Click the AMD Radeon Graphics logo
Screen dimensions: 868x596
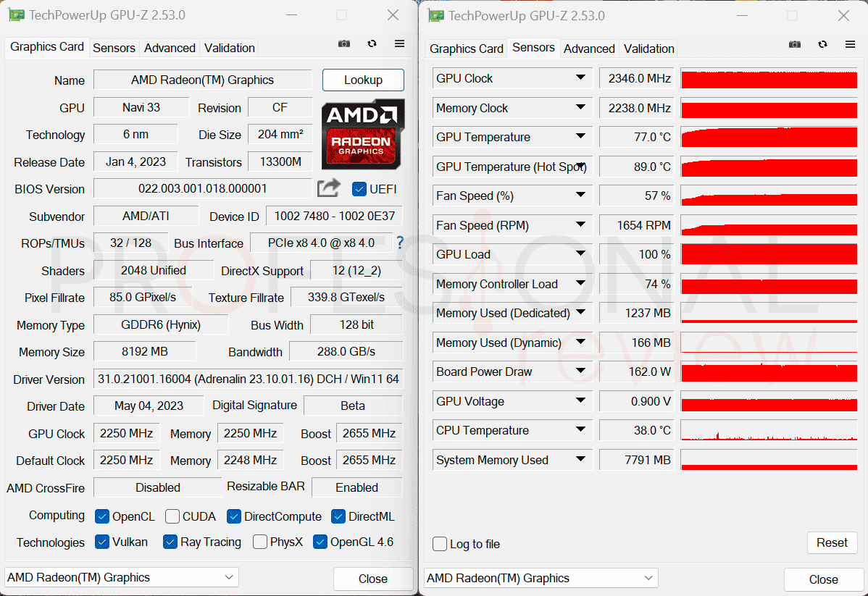(x=363, y=134)
